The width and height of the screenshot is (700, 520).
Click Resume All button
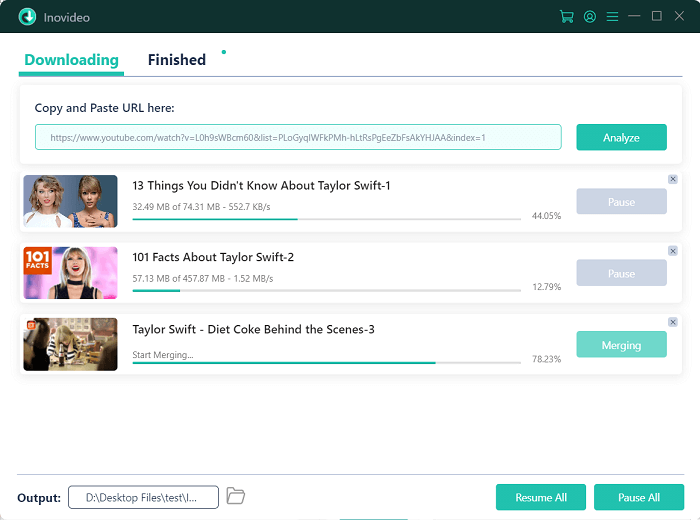[x=541, y=497]
